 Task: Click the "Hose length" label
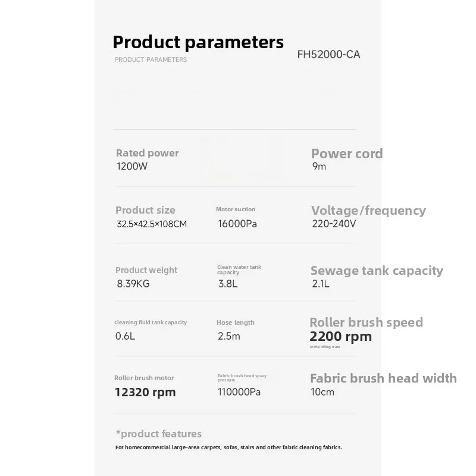[x=235, y=322]
